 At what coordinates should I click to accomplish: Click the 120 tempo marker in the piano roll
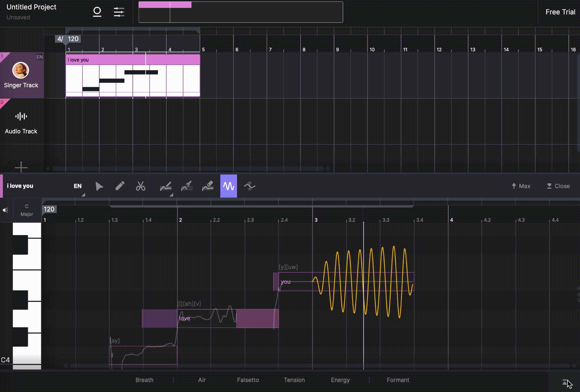(x=49, y=209)
